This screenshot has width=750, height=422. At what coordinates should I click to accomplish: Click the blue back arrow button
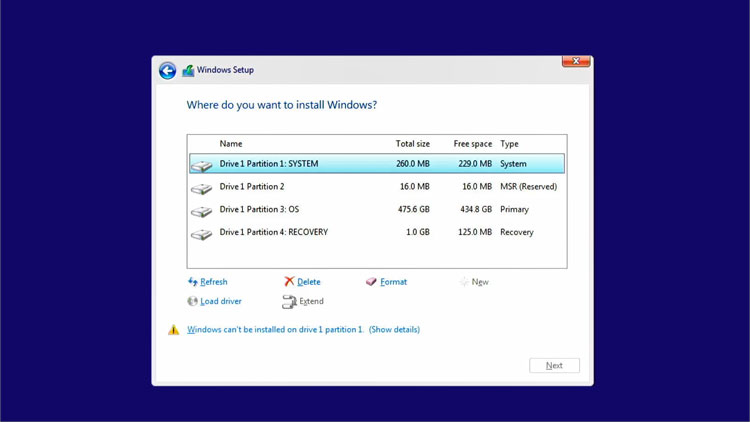coord(167,71)
